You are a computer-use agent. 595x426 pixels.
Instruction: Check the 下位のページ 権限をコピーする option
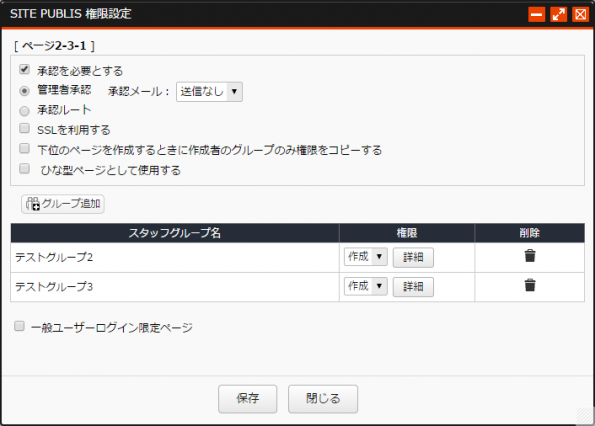click(x=24, y=148)
